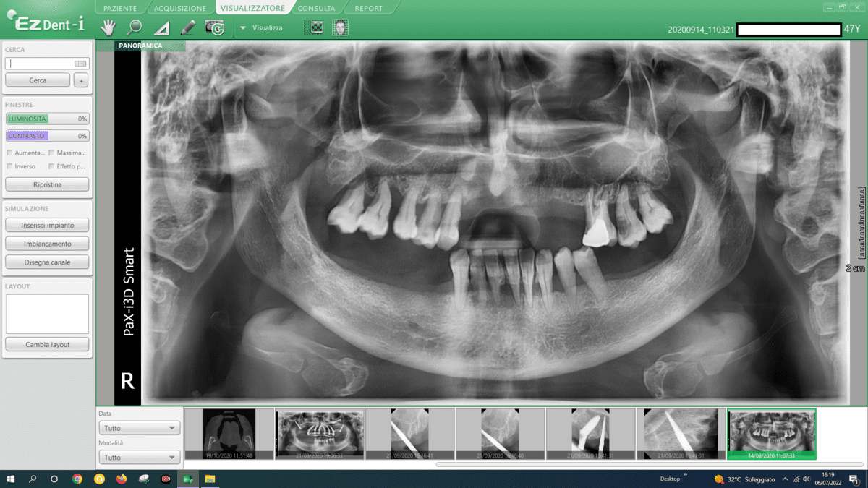Open the Modalità filter dropdown

pyautogui.click(x=139, y=458)
